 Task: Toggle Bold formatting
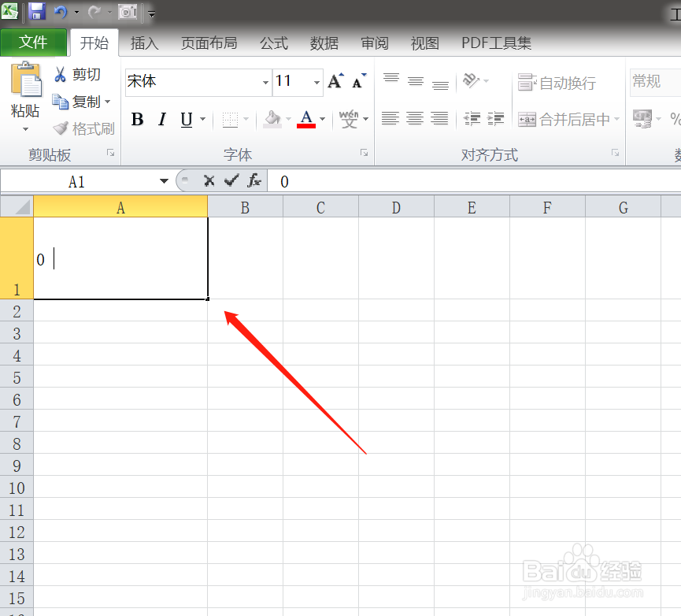pos(137,119)
